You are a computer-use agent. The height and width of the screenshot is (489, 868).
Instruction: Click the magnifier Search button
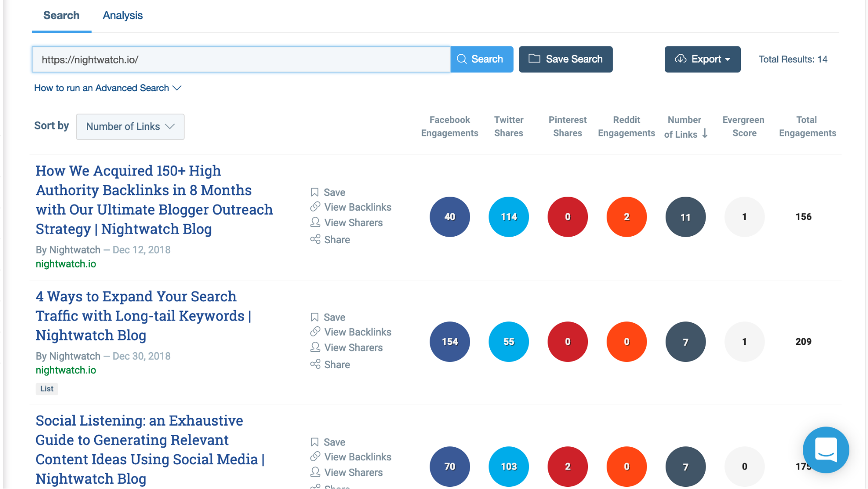[482, 59]
